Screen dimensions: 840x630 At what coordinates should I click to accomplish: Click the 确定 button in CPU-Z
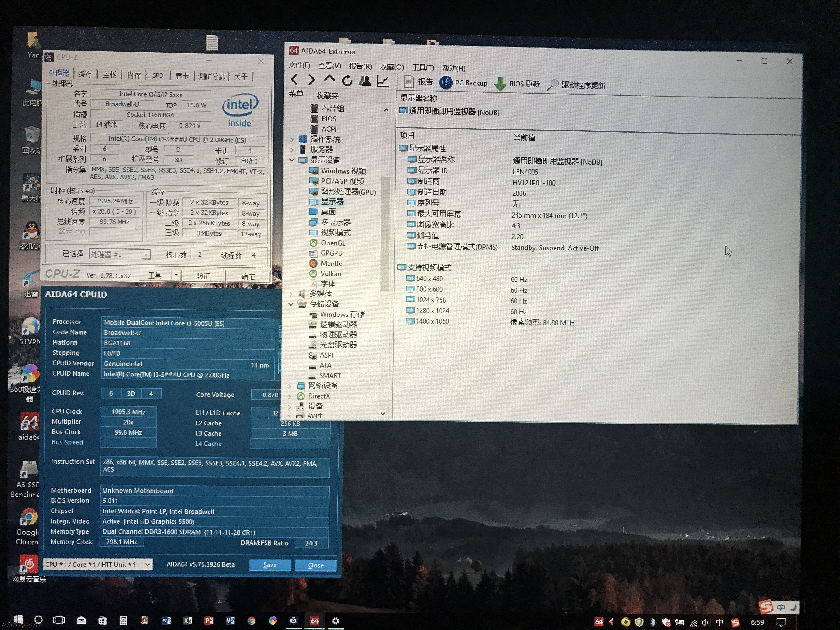248,276
